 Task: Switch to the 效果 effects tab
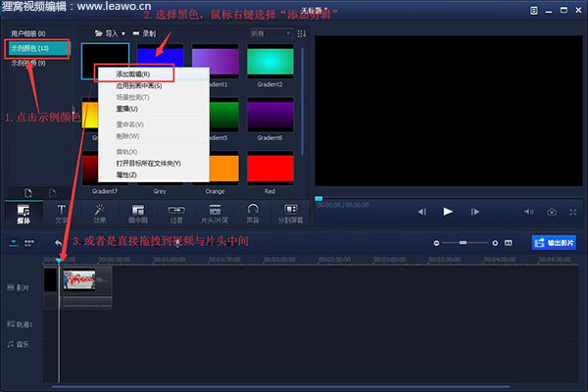(99, 215)
